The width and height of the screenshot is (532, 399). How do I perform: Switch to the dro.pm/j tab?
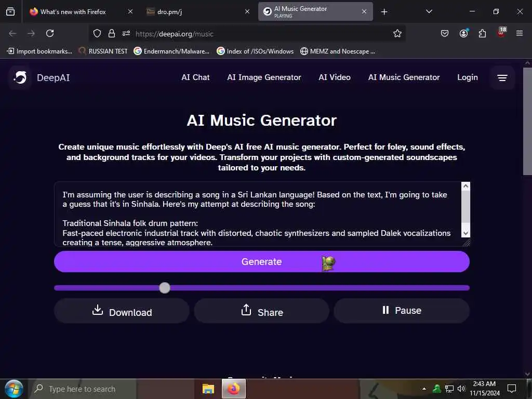click(x=198, y=11)
